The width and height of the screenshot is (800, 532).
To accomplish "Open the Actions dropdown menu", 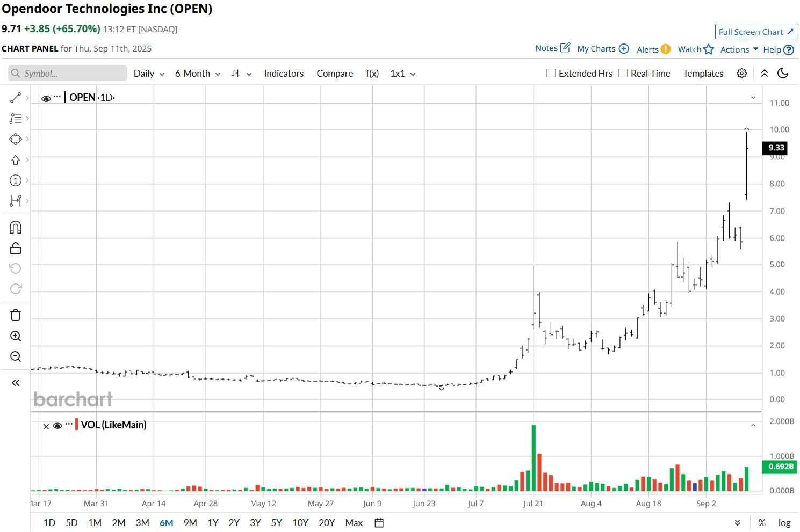I will pos(739,49).
